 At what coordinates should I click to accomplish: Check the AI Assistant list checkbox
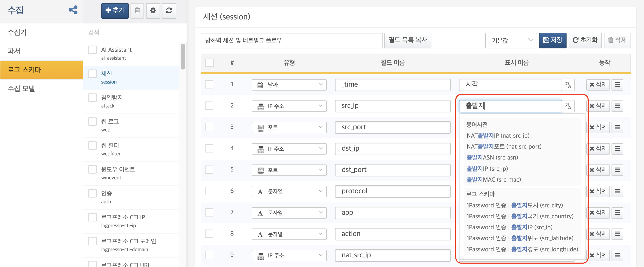[x=93, y=49]
